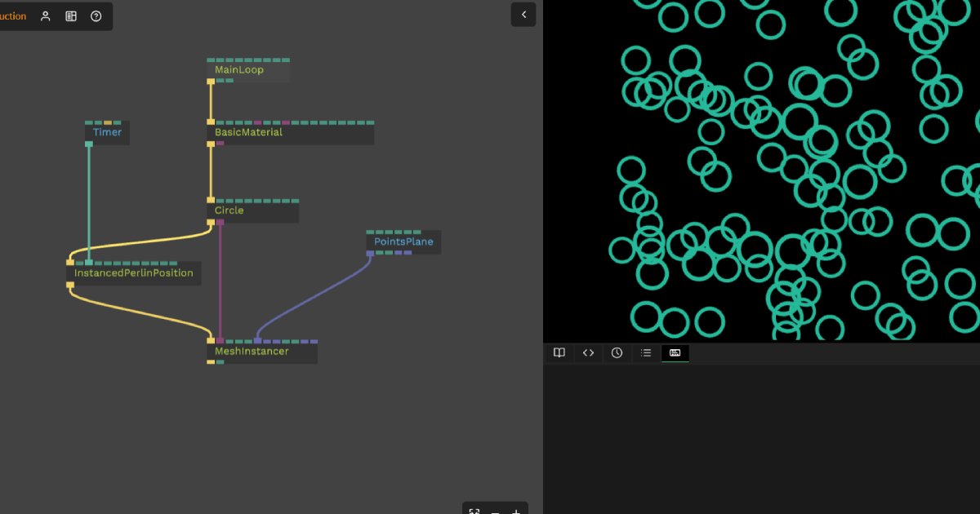Select the active keyboard shortcuts panel icon
This screenshot has width=980, height=514.
(x=675, y=352)
